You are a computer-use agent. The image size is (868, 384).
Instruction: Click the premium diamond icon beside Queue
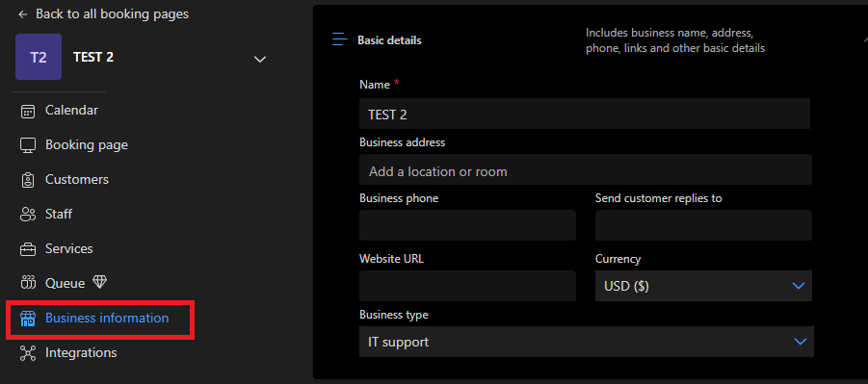pyautogui.click(x=99, y=283)
